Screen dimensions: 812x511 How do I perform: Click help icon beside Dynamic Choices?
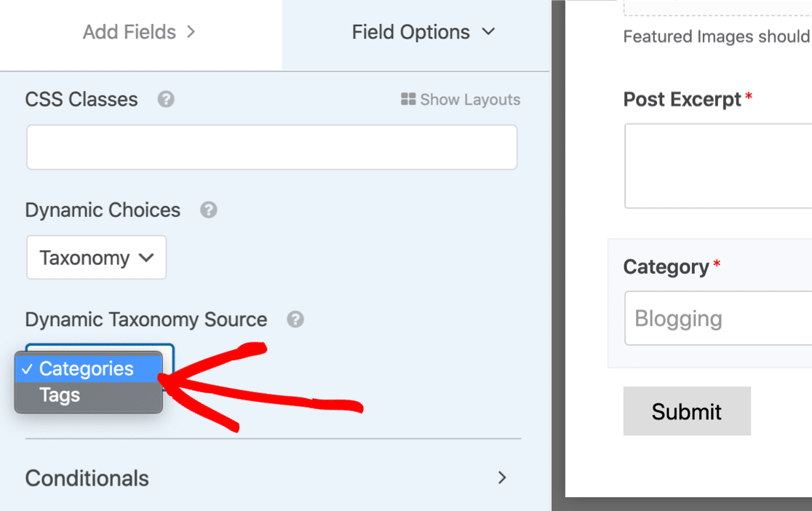click(x=208, y=210)
